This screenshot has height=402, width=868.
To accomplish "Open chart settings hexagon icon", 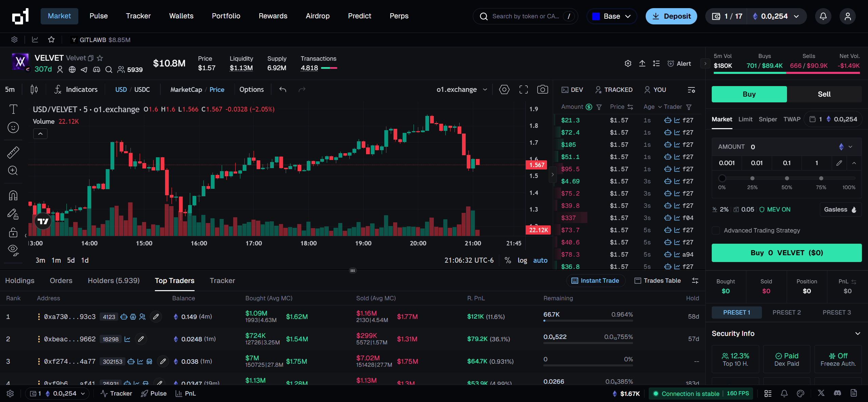I will [504, 89].
